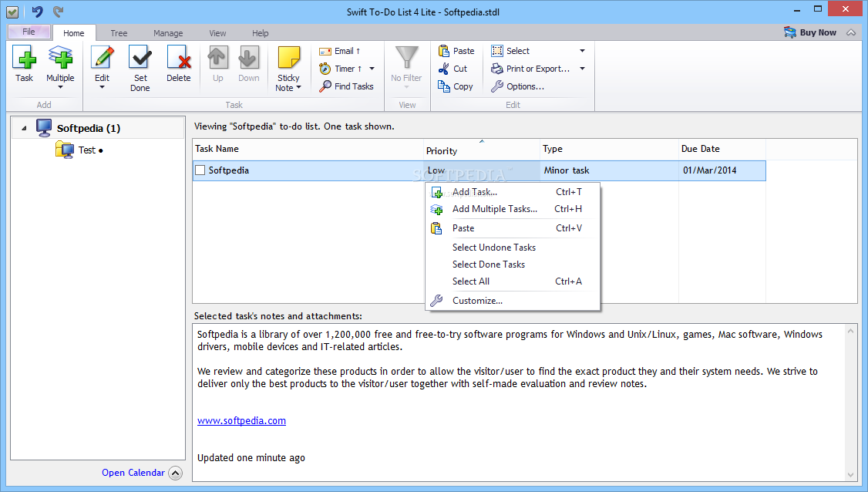Click the Multiple tasks add icon
The image size is (868, 492).
(x=60, y=58)
